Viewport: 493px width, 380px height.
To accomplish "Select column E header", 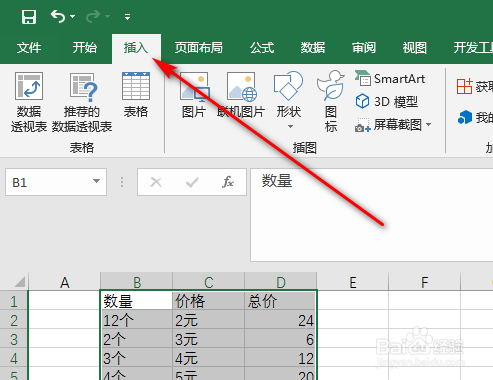I will click(353, 282).
